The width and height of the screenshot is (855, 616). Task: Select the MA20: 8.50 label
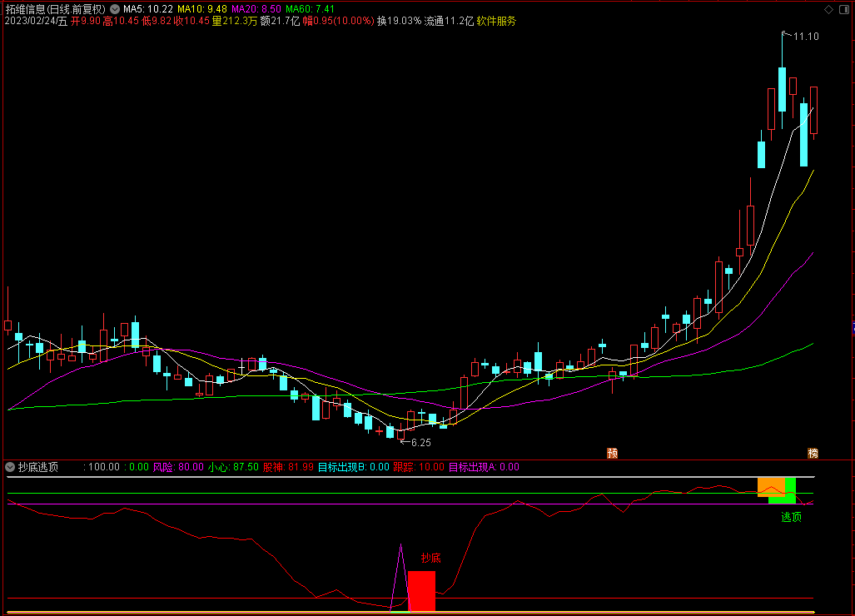256,9
